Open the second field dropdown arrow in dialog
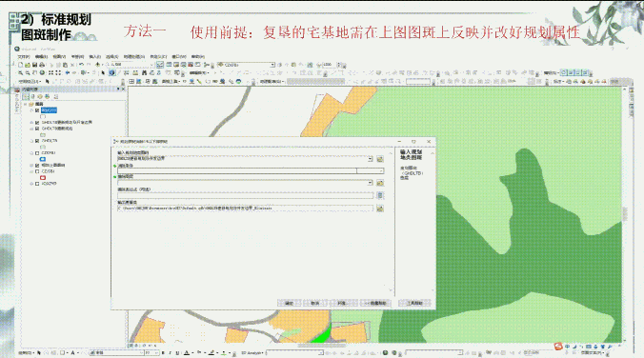Screen dimensions: 644x358 [x=381, y=170]
